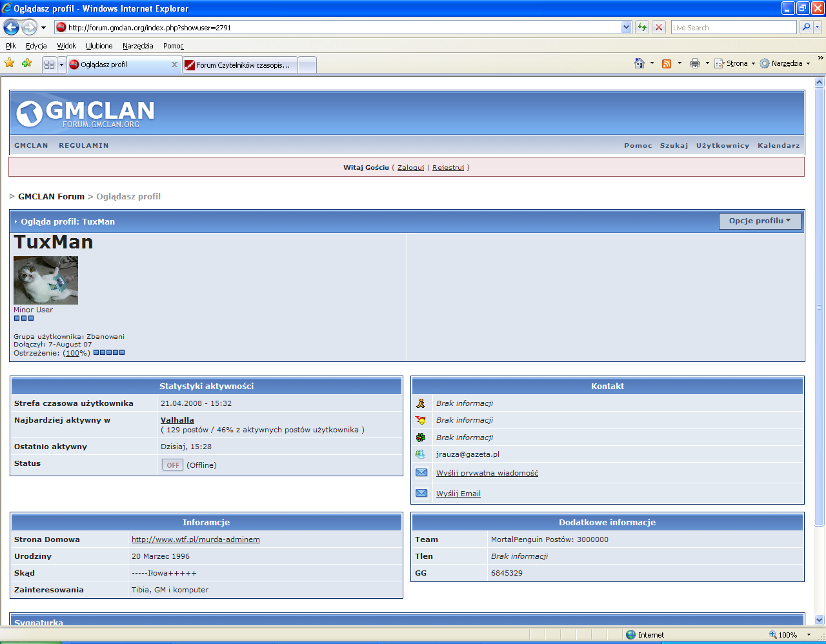Switch to Forum Czytelników czasopis tab

point(240,65)
